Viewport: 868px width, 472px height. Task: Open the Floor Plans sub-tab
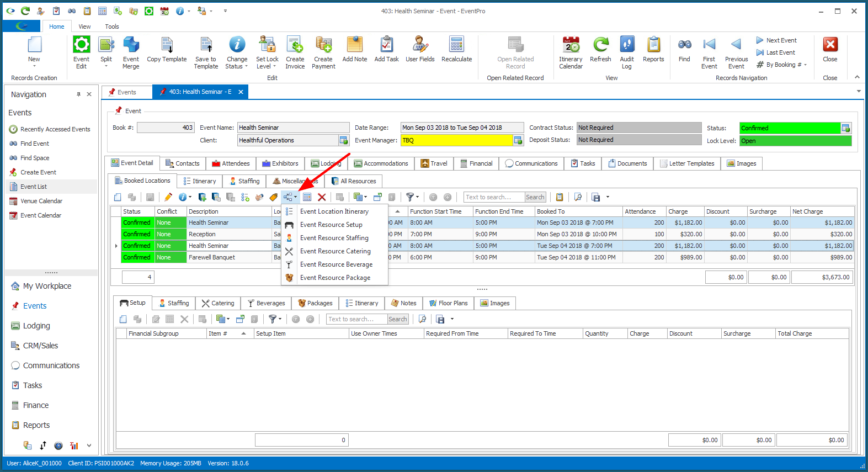(x=448, y=303)
